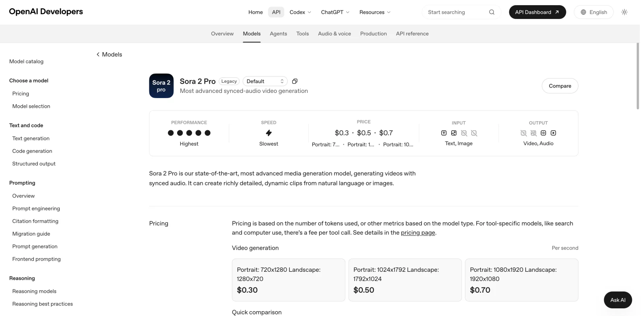Click the Text input modality icon
Image resolution: width=644 pixels, height=316 pixels.
(x=444, y=133)
